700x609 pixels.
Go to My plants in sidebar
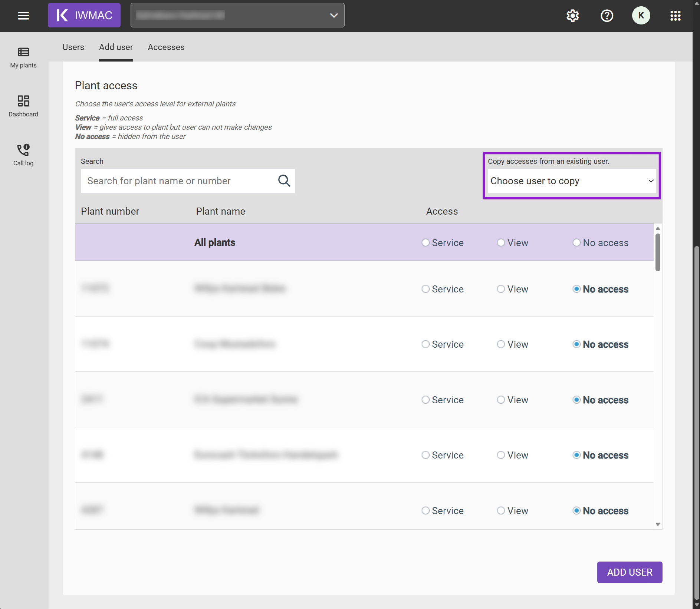coord(23,57)
